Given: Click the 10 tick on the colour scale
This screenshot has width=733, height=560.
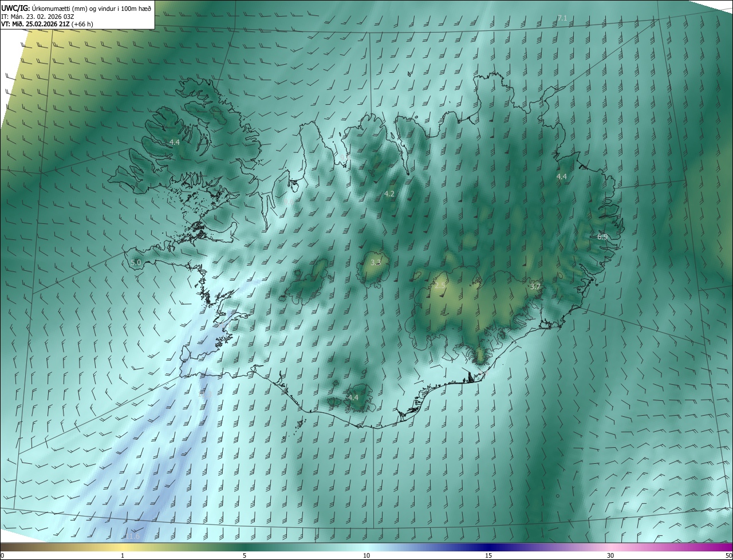Looking at the screenshot, I should point(366,555).
